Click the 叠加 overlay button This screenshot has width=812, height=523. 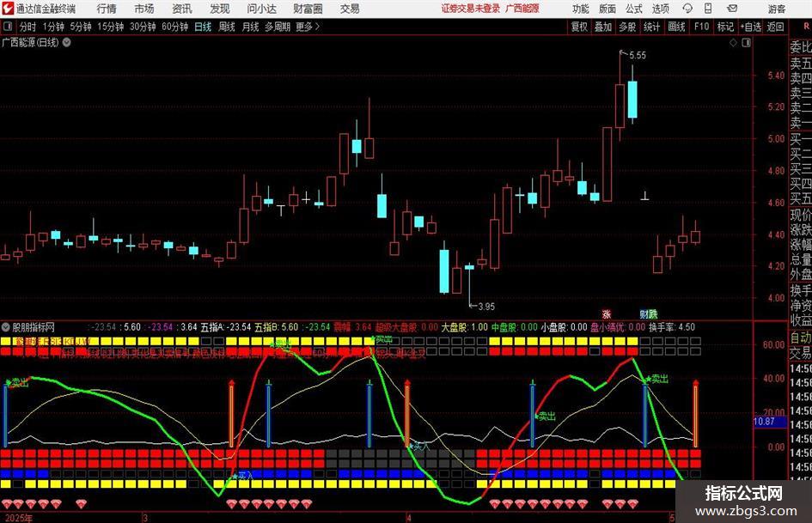(603, 27)
